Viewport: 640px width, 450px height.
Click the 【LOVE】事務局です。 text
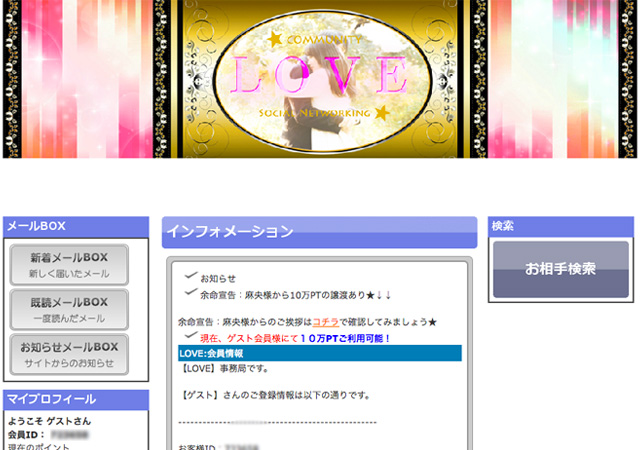[224, 368]
